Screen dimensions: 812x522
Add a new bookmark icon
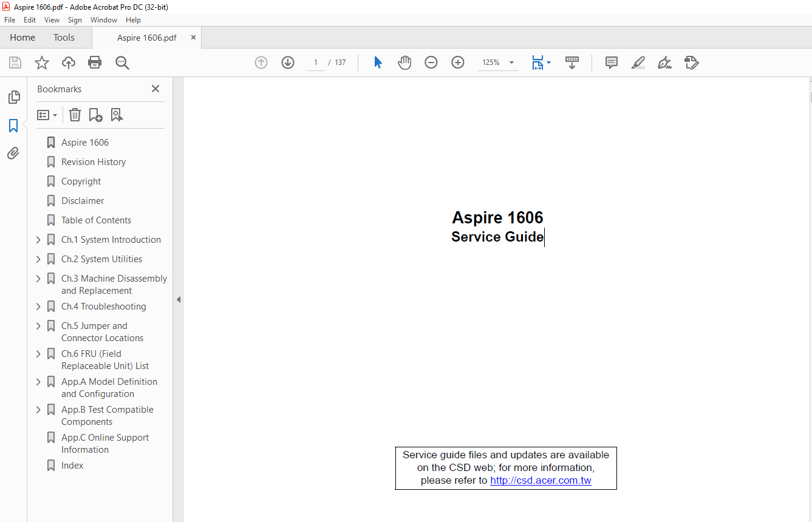pos(95,115)
